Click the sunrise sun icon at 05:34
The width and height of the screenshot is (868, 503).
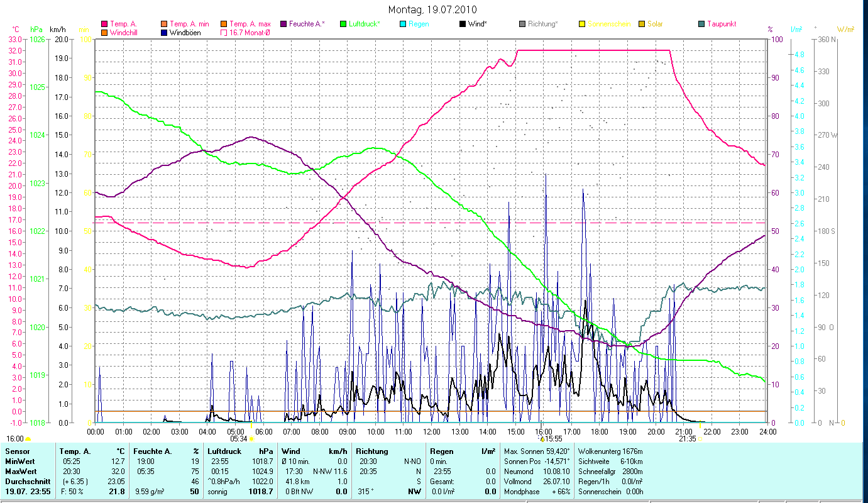251,439
